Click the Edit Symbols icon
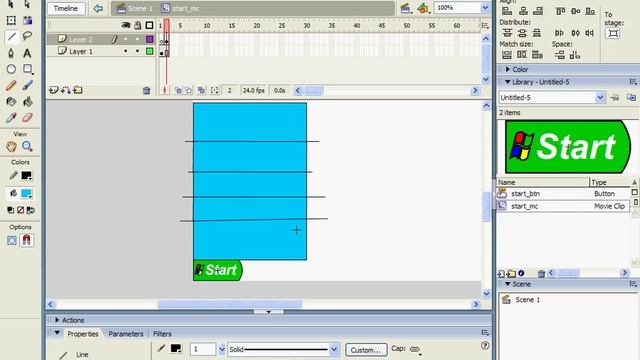 pyautogui.click(x=423, y=8)
